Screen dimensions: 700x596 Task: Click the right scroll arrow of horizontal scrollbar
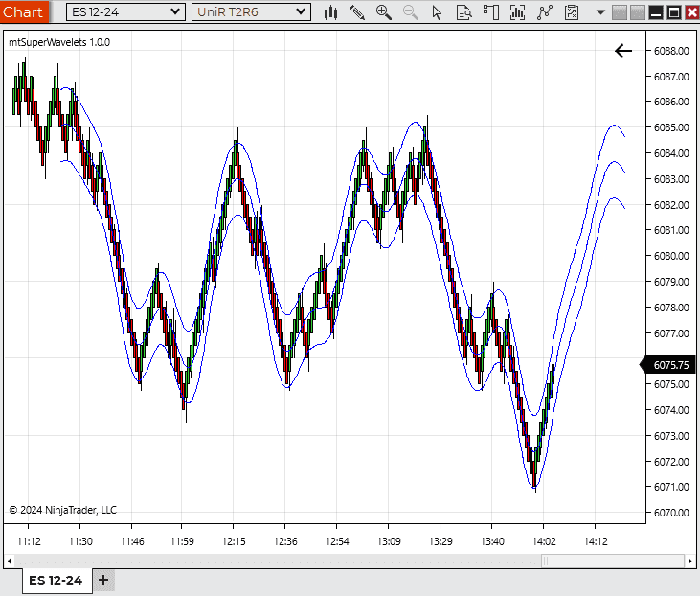point(690,561)
